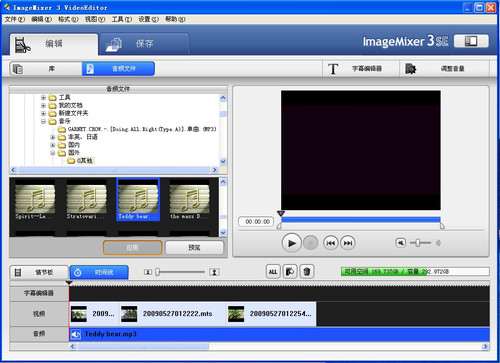500x363 pixels.
Task: Switch to the 库 (Library) panel
Action: point(46,69)
